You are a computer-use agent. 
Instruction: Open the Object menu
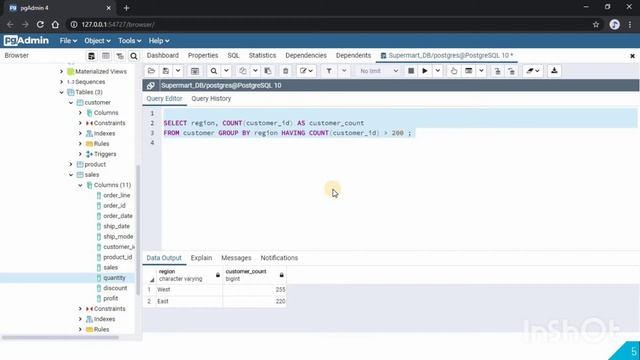point(97,41)
